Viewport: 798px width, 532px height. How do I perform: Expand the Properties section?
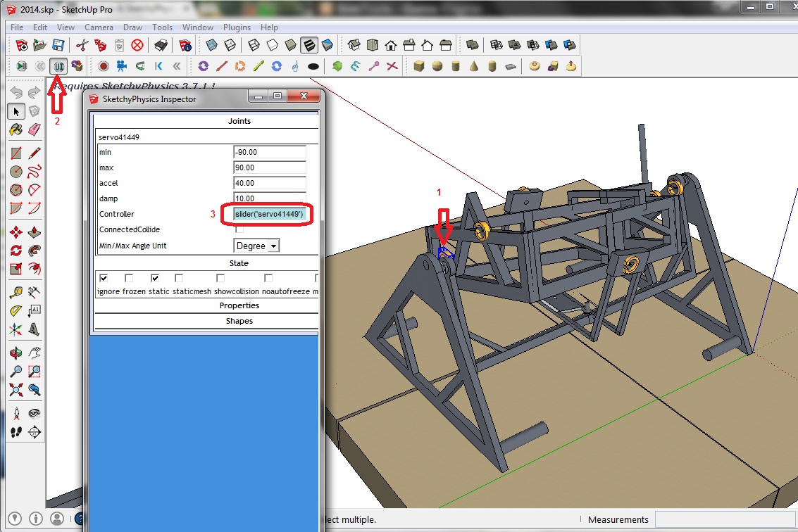(x=239, y=305)
